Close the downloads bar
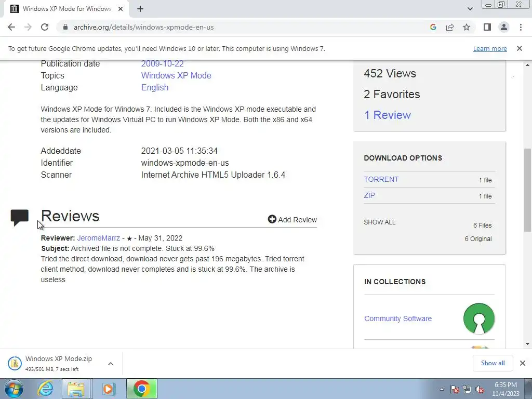 click(523, 363)
